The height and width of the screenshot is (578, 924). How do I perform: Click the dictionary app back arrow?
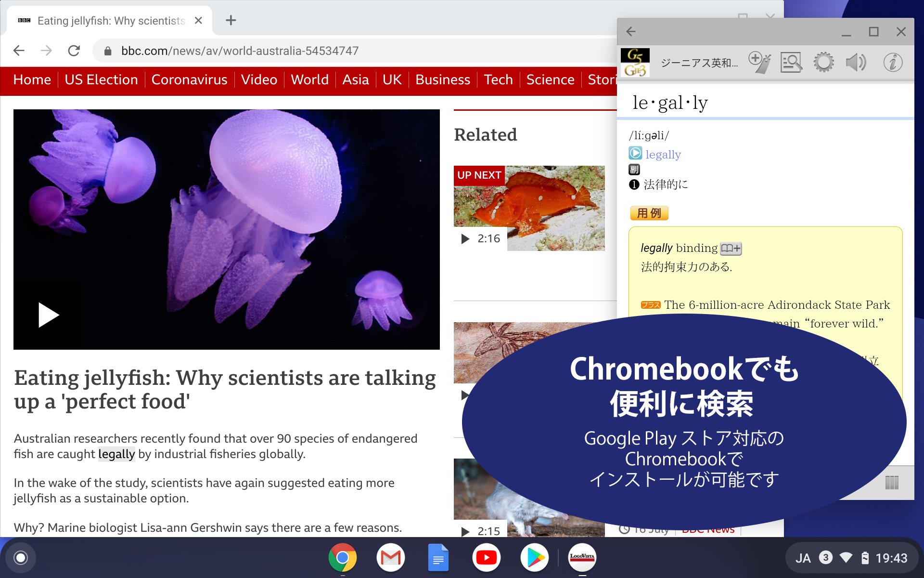pyautogui.click(x=631, y=32)
